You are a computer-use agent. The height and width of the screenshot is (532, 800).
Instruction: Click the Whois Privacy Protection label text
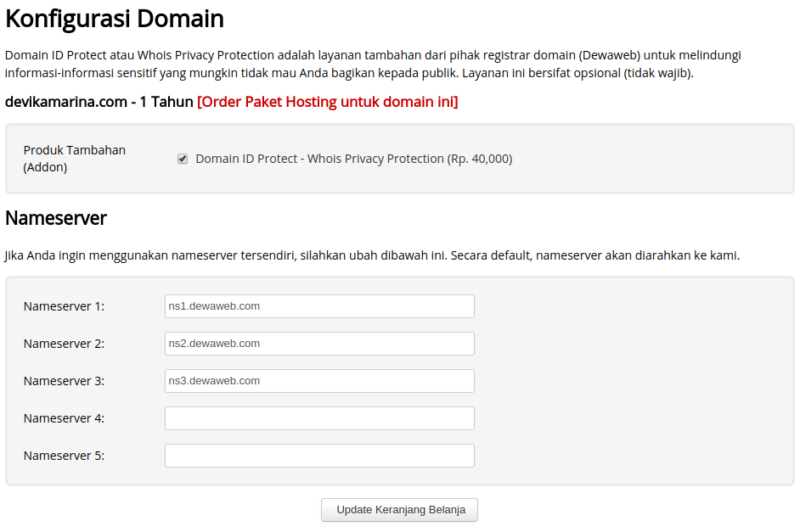(353, 159)
